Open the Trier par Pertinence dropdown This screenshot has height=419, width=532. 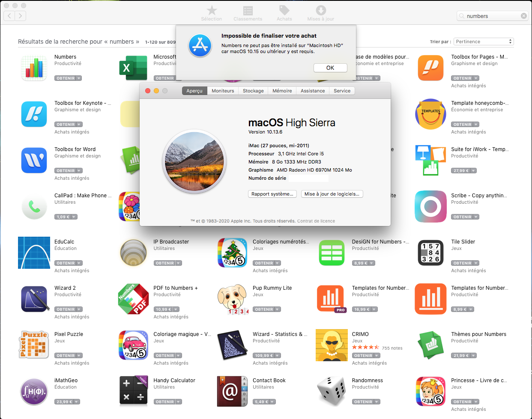[484, 42]
